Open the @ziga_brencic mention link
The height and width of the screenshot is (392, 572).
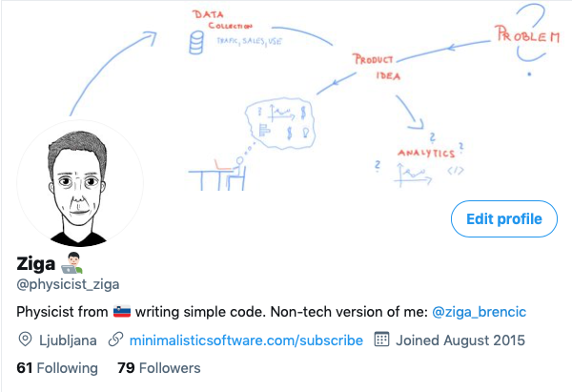pos(479,312)
